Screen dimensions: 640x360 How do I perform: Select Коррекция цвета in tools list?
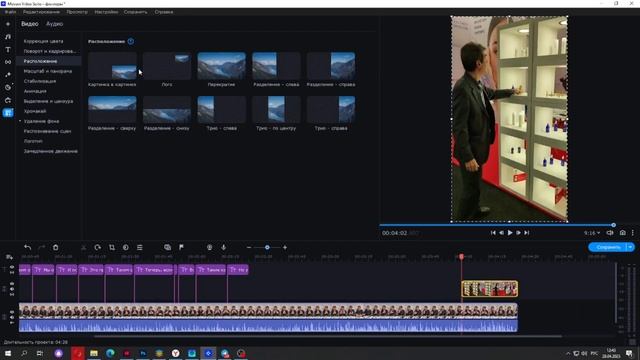click(44, 41)
